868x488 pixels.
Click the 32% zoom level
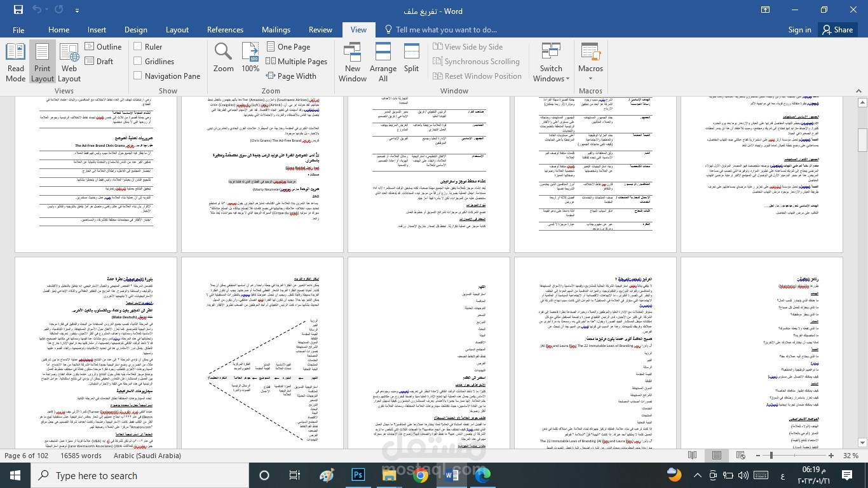point(851,456)
